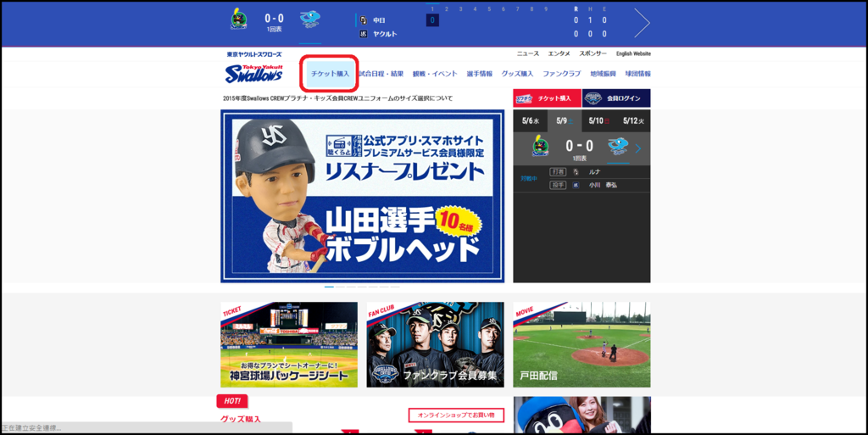The width and height of the screenshot is (868, 435).
Task: Click the 中日 team name in the scoreboard
Action: 379,20
